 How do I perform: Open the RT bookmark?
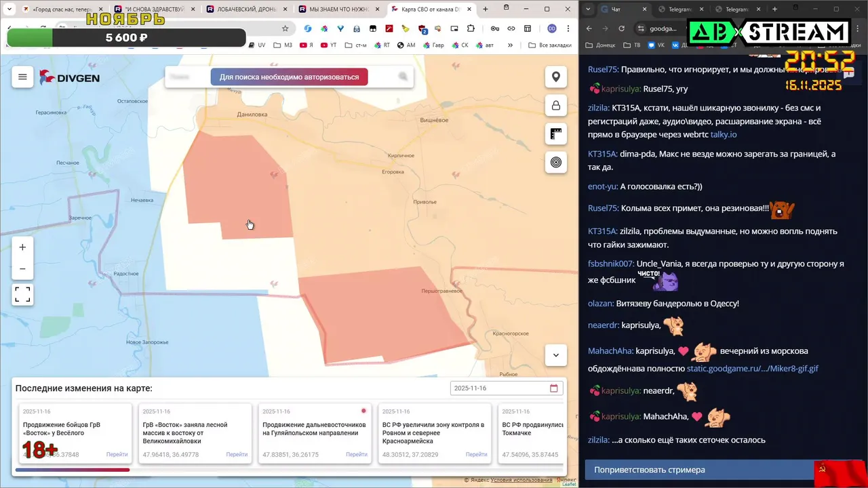click(x=382, y=45)
